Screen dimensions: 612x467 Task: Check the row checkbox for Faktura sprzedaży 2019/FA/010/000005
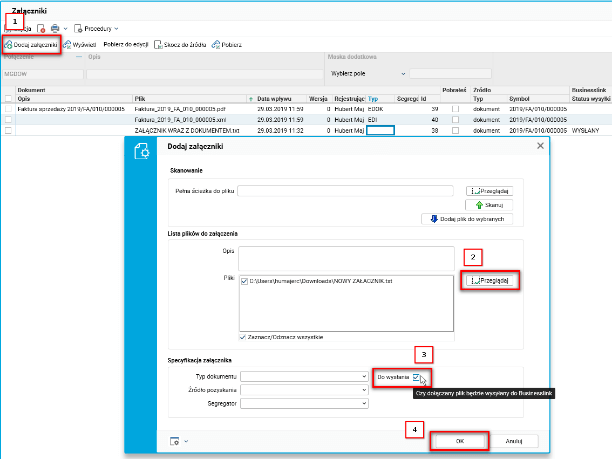coord(8,109)
